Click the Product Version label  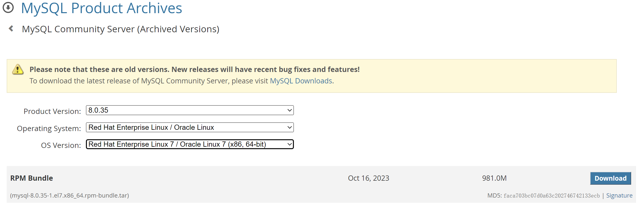pos(52,111)
